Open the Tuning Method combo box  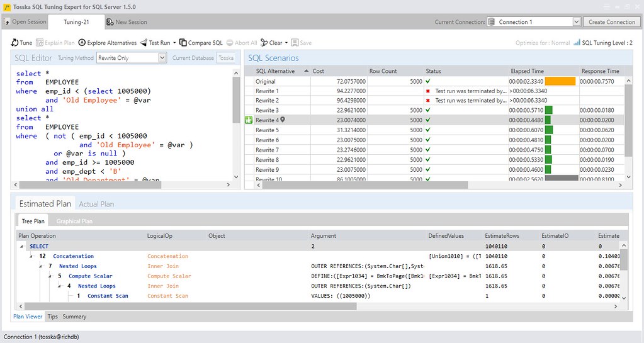(x=162, y=58)
